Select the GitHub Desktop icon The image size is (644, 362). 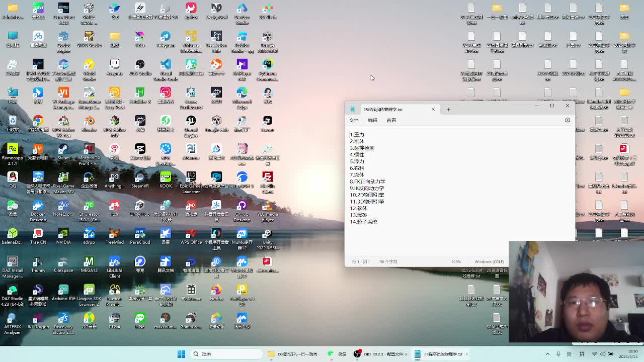pyautogui.click(x=242, y=211)
